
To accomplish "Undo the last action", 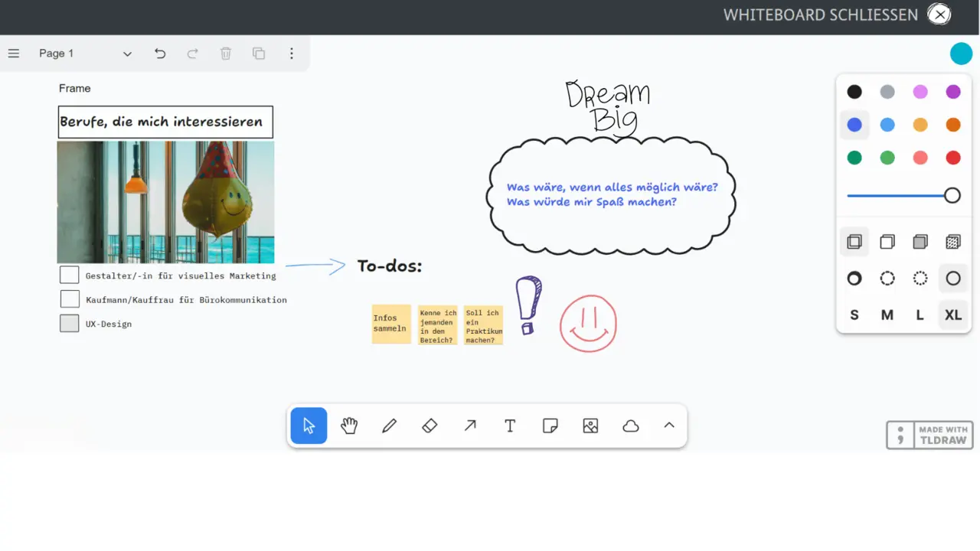I will pos(160,54).
